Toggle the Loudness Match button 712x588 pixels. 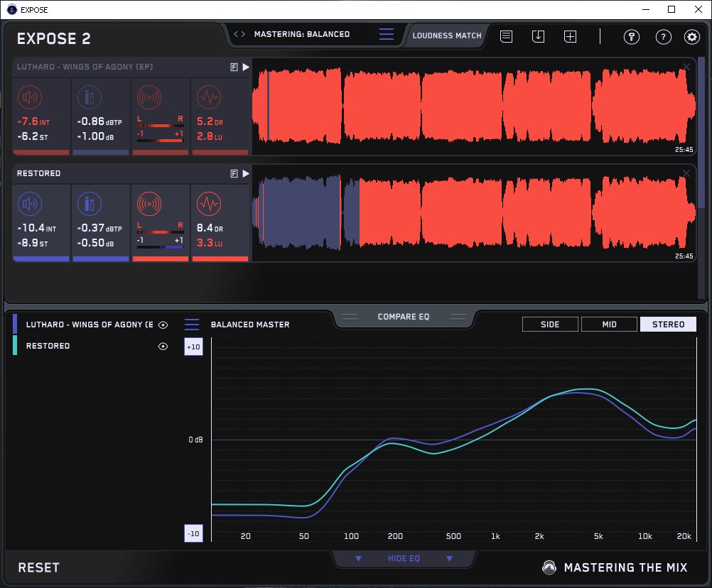446,35
